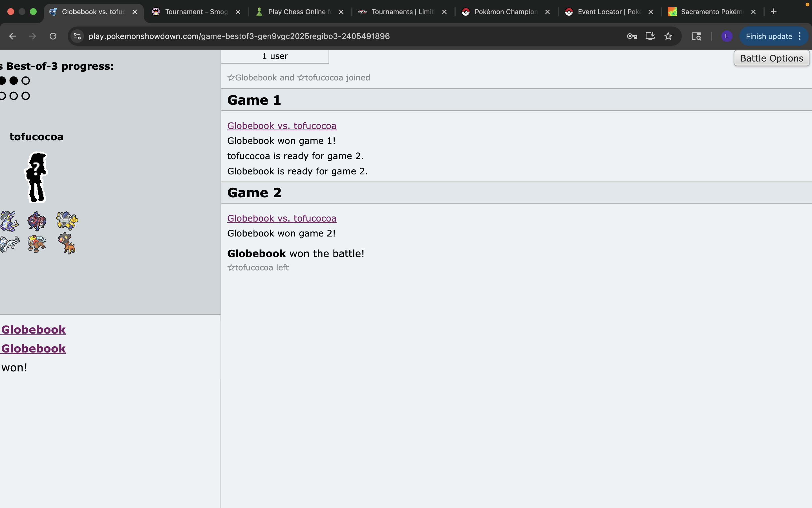Click the second Globebook link above 'won!'
The width and height of the screenshot is (812, 508).
pos(33,349)
